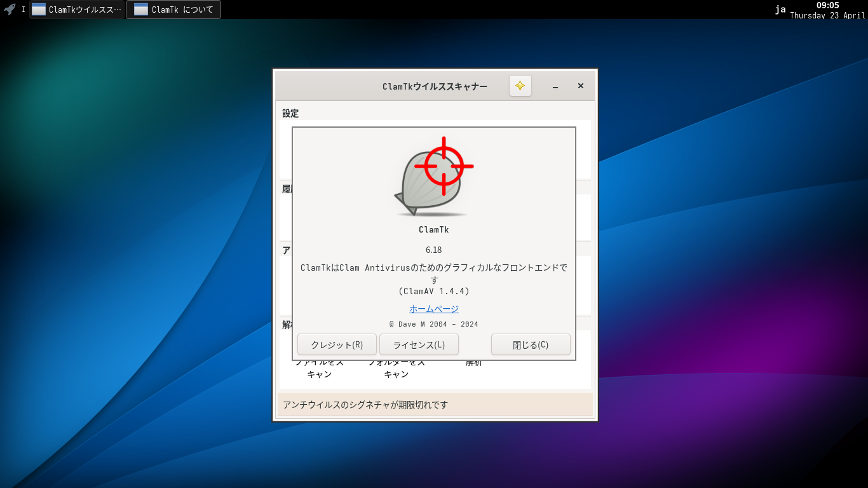Click the 'ja' keyboard layout indicator
Viewport: 868px width, 488px height.
tap(780, 10)
